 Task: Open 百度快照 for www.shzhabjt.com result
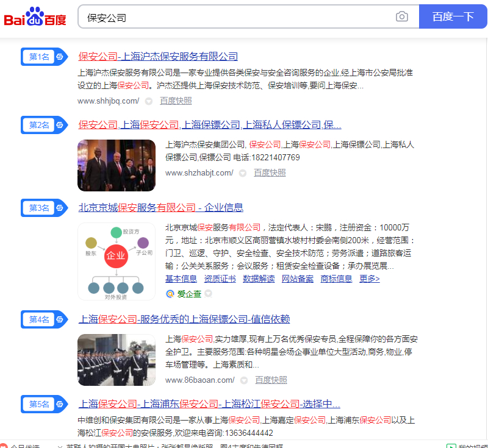click(x=270, y=173)
